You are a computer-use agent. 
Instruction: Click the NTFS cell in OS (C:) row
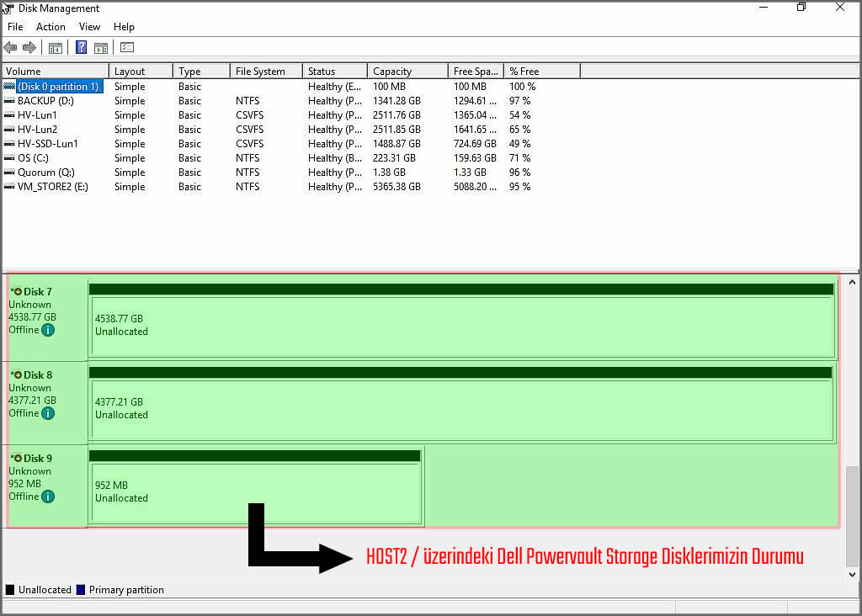click(247, 158)
